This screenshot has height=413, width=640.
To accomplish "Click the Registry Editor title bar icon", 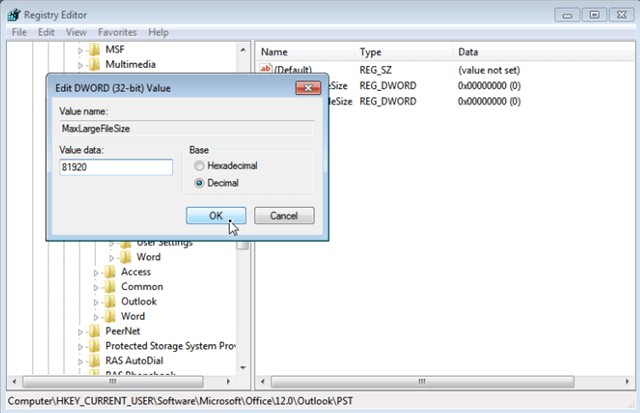I will (13, 15).
